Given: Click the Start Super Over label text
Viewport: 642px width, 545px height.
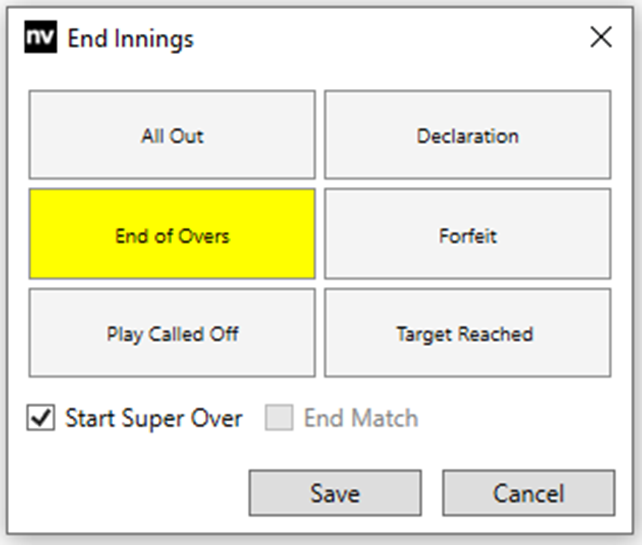Looking at the screenshot, I should [153, 418].
